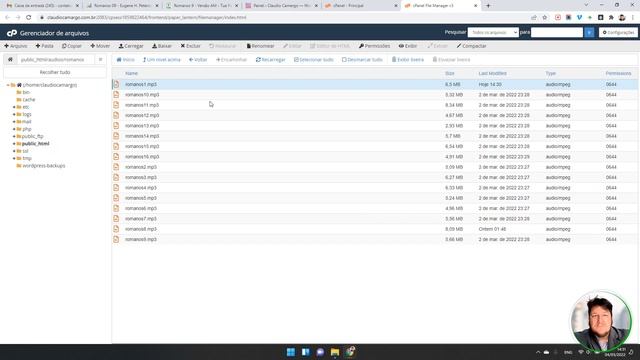Expand the tmp folder in tree
The height and width of the screenshot is (360, 640).
tap(14, 159)
